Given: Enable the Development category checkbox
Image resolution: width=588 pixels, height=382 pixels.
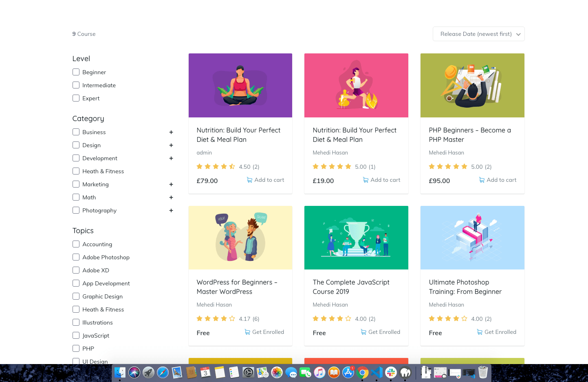Looking at the screenshot, I should 76,158.
